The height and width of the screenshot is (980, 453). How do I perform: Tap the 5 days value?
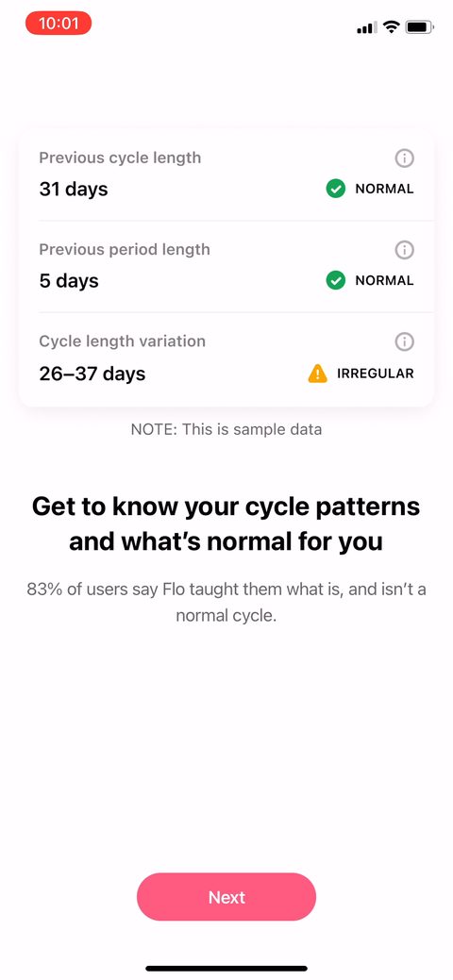pos(69,281)
